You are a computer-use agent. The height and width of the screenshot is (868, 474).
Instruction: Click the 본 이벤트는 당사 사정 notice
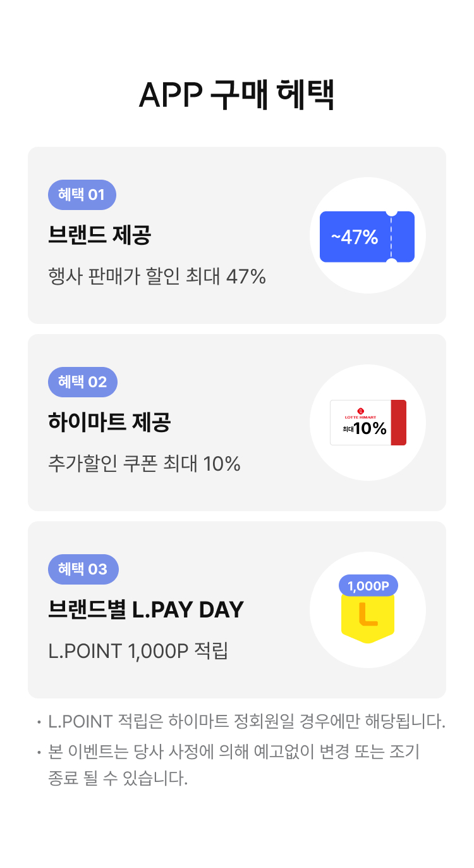point(234,765)
